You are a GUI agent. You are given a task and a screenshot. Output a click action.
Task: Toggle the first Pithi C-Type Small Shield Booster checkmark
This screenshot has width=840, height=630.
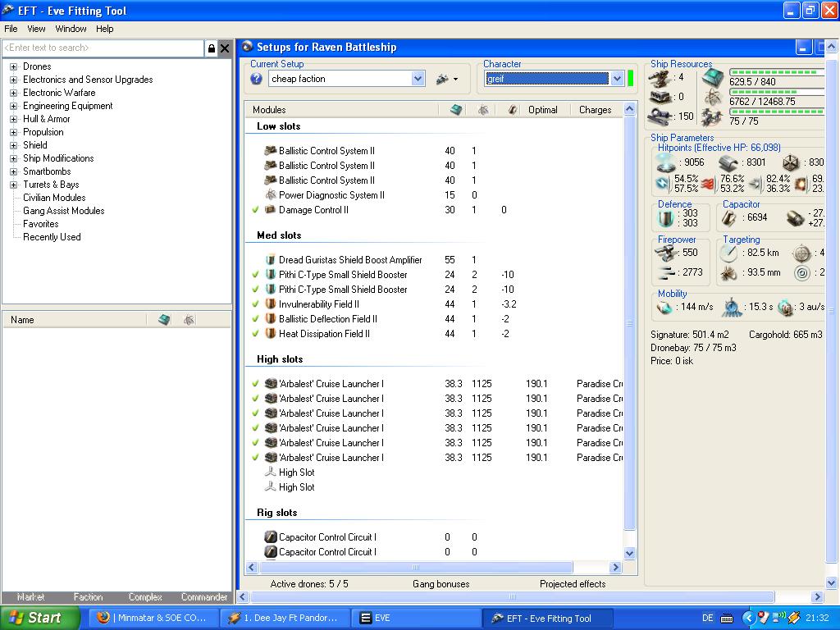pyautogui.click(x=256, y=275)
